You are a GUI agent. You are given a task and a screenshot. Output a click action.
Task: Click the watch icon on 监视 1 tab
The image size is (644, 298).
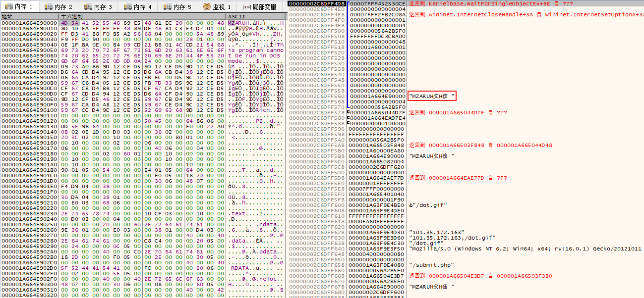pos(206,7)
